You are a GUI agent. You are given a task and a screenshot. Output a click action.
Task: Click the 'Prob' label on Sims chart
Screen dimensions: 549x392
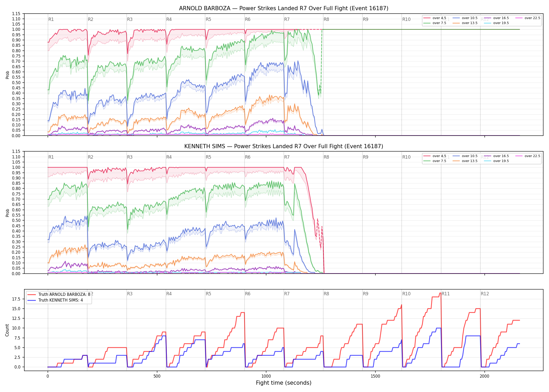(7, 213)
